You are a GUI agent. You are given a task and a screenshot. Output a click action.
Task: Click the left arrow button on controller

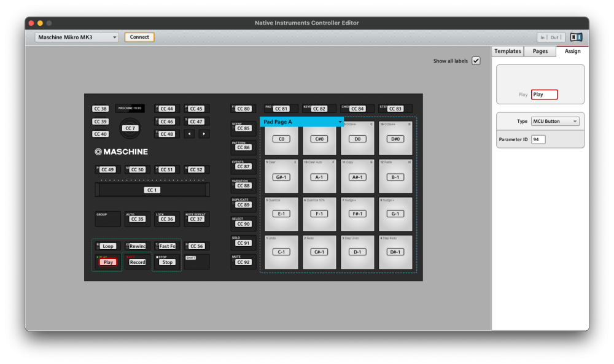point(190,134)
